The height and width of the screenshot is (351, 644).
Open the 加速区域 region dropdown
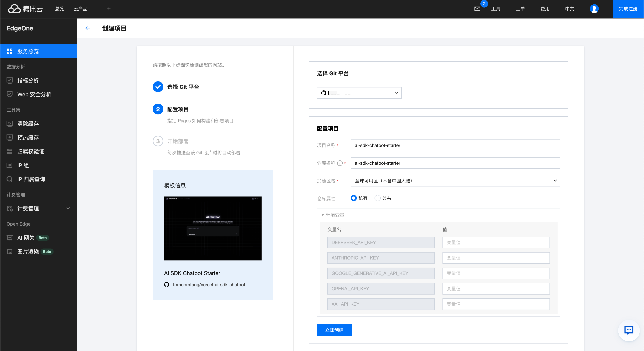click(x=455, y=181)
